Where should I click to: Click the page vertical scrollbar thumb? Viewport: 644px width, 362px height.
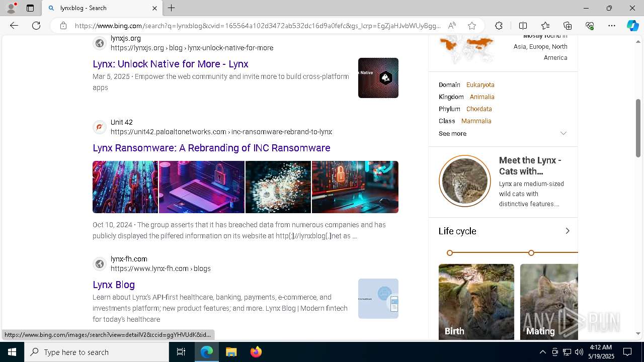coord(638,128)
